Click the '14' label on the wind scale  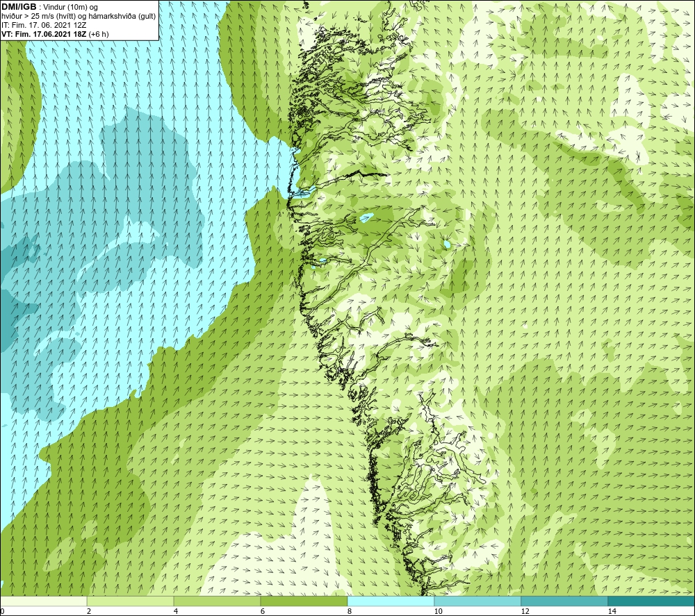612,612
